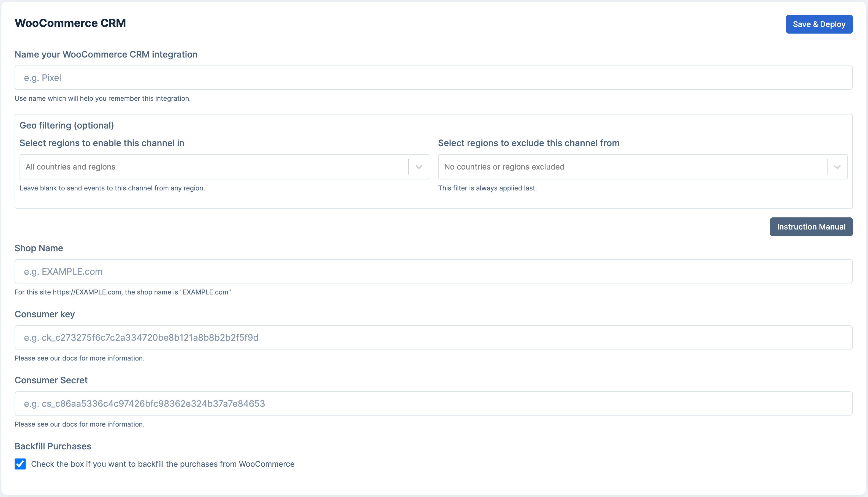Screen dimensions: 868x497
Task: Click the WooCommerce CRM page heading
Action: [x=70, y=23]
